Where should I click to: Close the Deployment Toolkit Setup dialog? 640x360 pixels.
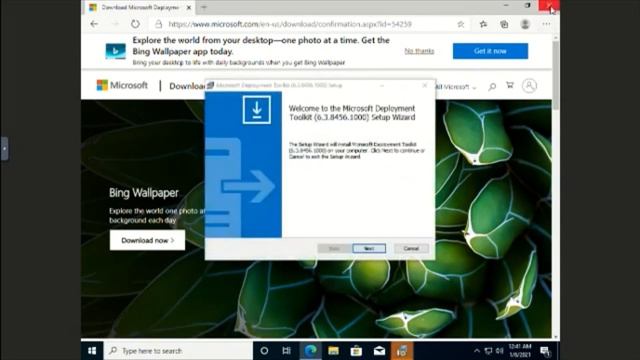[x=424, y=85]
